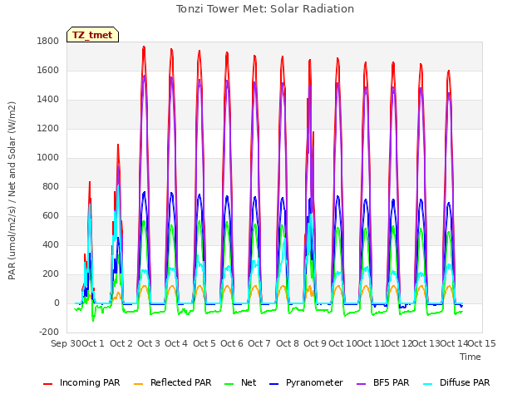Screen dimensions: 532x399
Task: Click the Oct 7 x-axis date label
Action: [x=259, y=343]
